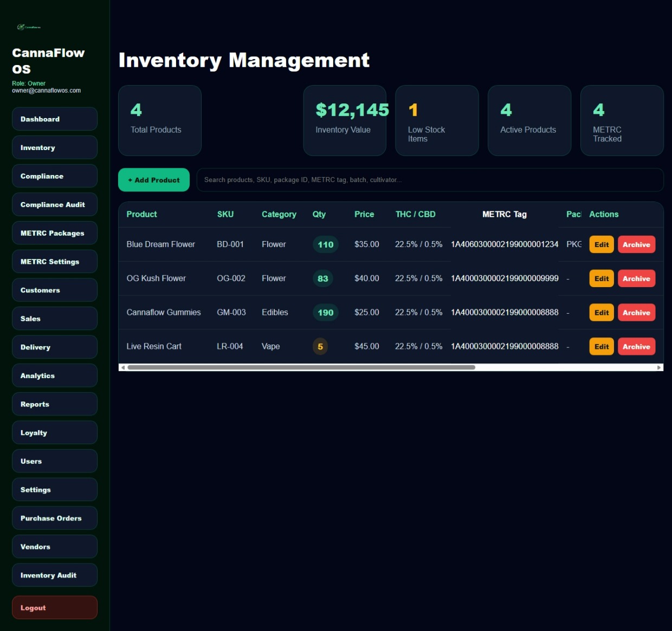Click quantity badge 83
This screenshot has width=672, height=631.
tap(323, 278)
